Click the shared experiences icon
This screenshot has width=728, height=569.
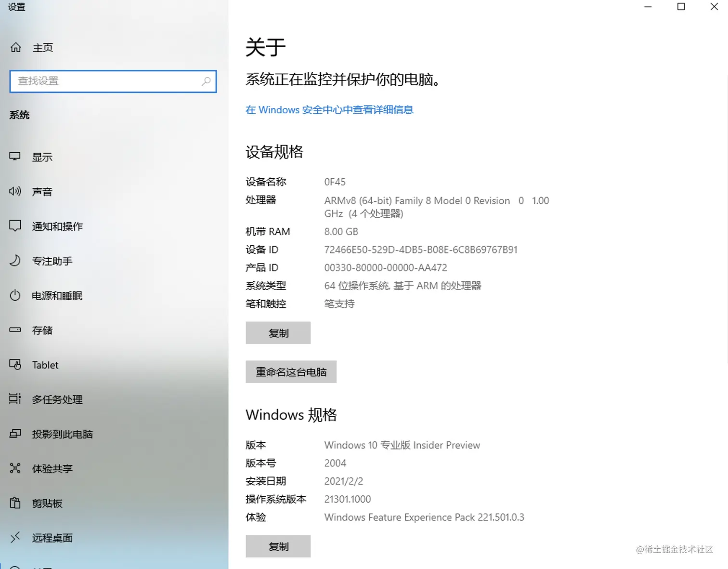click(15, 468)
